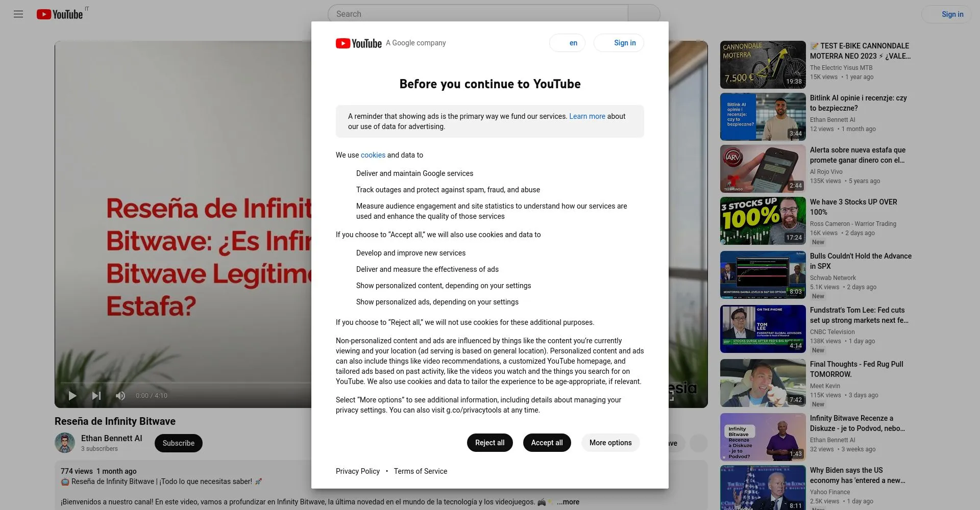Click channel name 'Meet Kevin'
Image resolution: width=980 pixels, height=510 pixels.
[825, 386]
